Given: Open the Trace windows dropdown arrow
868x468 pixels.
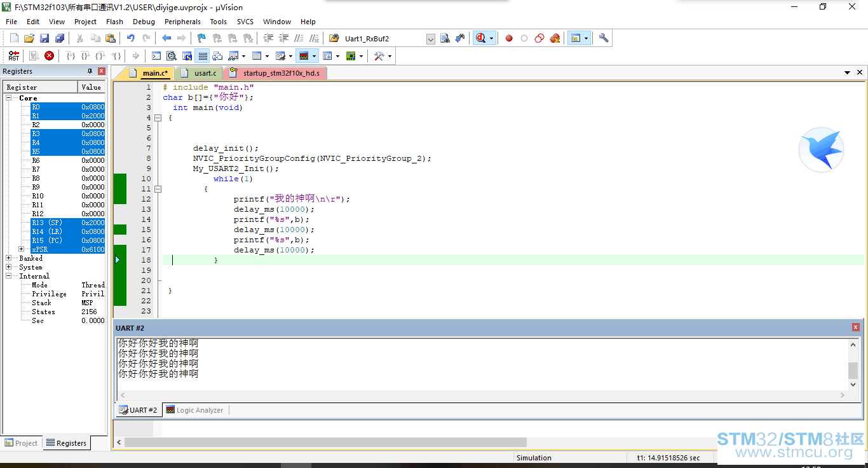Looking at the screenshot, I should tap(337, 56).
